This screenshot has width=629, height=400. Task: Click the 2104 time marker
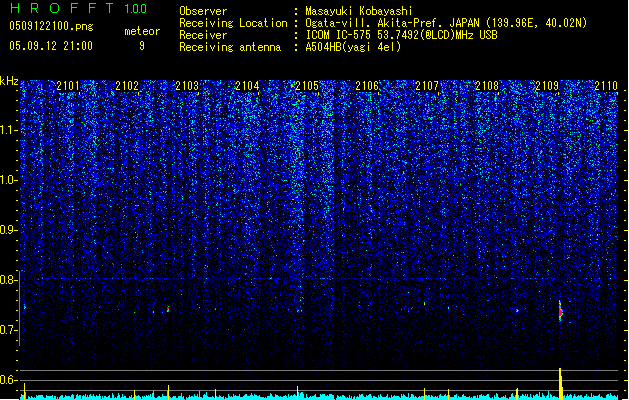coord(247,86)
